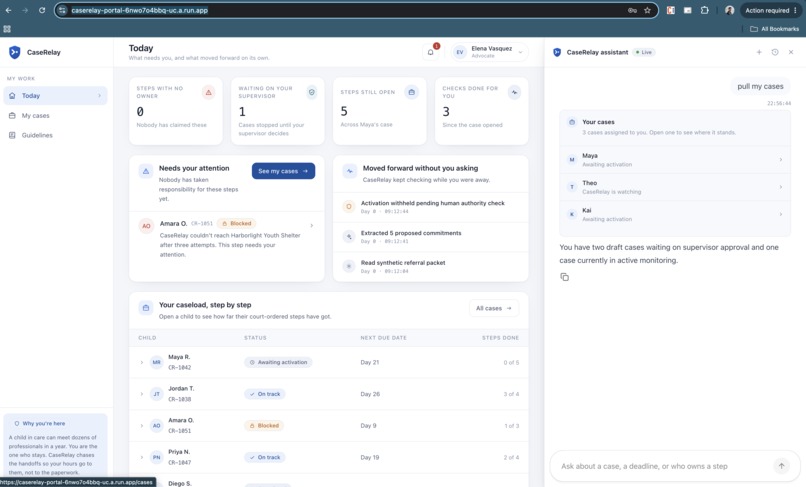Click the All cases button
Screen dimensions: 806x487
pyautogui.click(x=493, y=308)
